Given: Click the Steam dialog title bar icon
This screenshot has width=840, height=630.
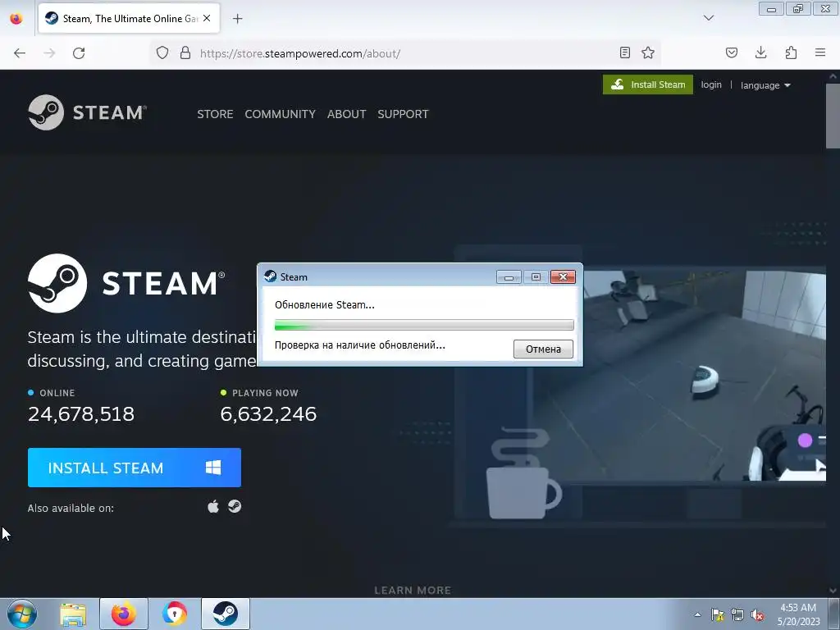Looking at the screenshot, I should 271,276.
